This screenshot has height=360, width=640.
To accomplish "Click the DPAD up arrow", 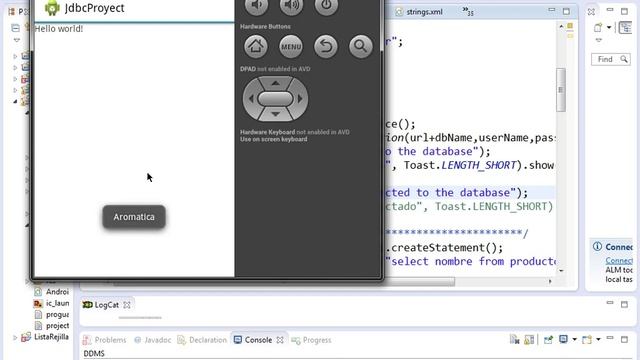I will pos(276,83).
